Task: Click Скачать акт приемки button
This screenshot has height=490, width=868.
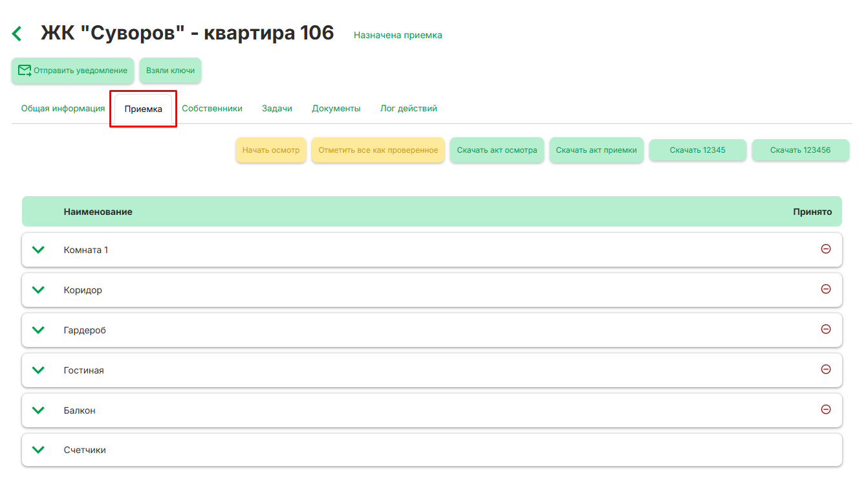Action: pyautogui.click(x=596, y=150)
